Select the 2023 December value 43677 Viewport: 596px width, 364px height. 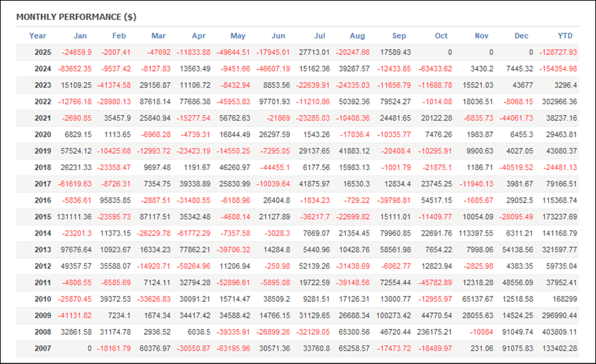519,85
